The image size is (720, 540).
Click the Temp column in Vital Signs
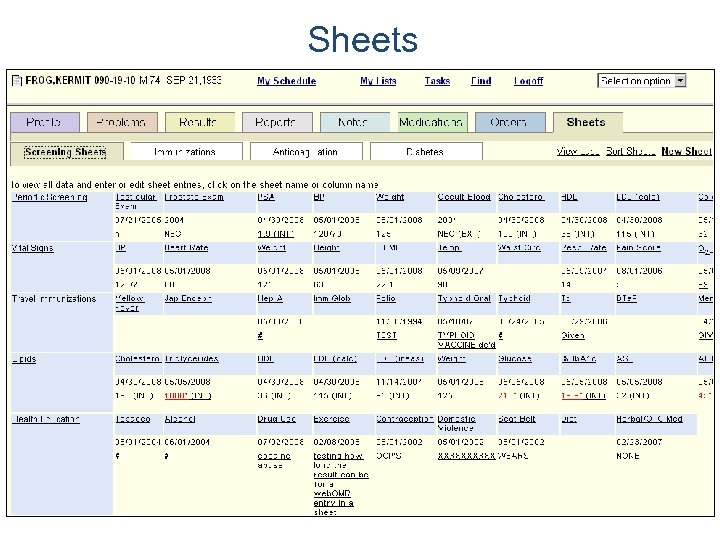coord(449,248)
